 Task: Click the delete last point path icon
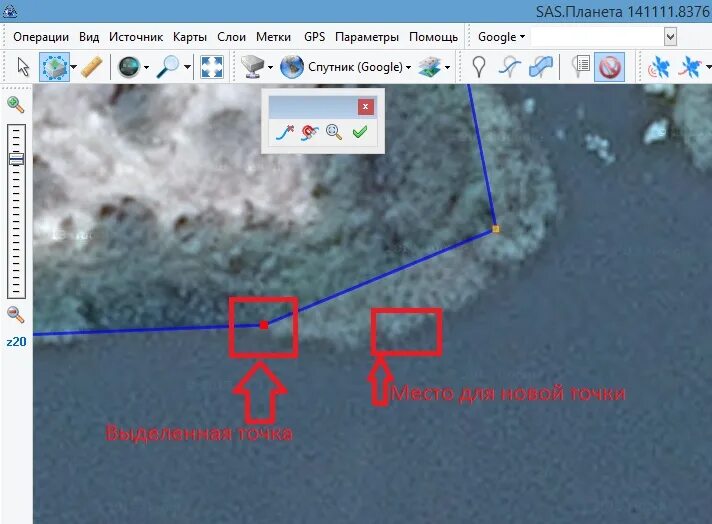(x=285, y=132)
